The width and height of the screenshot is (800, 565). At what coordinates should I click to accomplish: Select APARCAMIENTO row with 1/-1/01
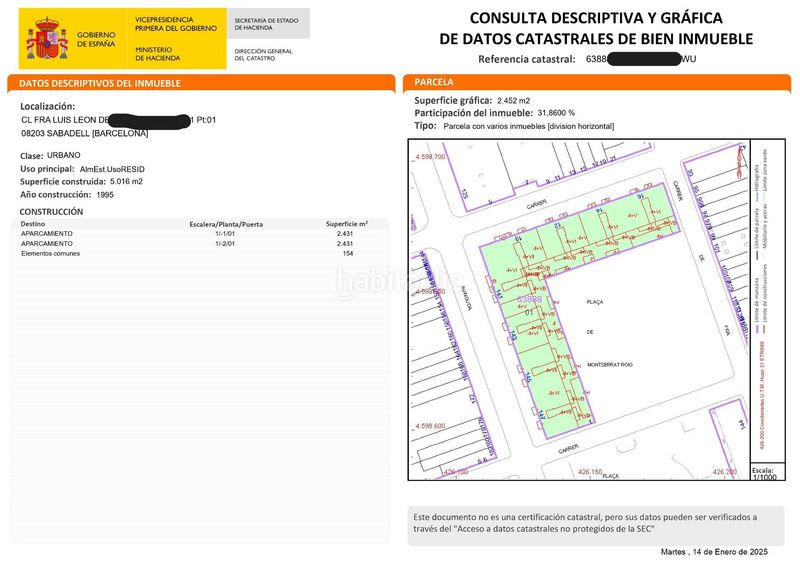tap(187, 234)
